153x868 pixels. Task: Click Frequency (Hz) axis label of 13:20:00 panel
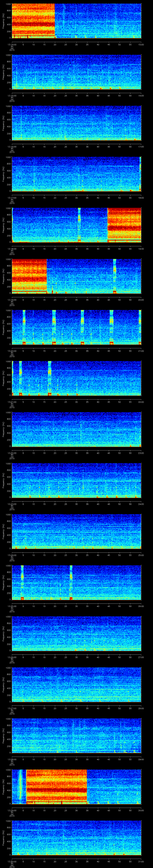[x=4, y=327]
